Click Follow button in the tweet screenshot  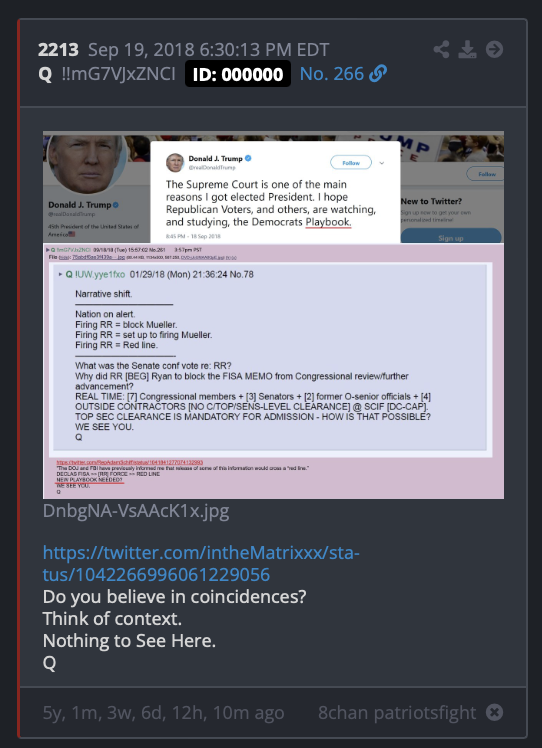click(x=351, y=163)
